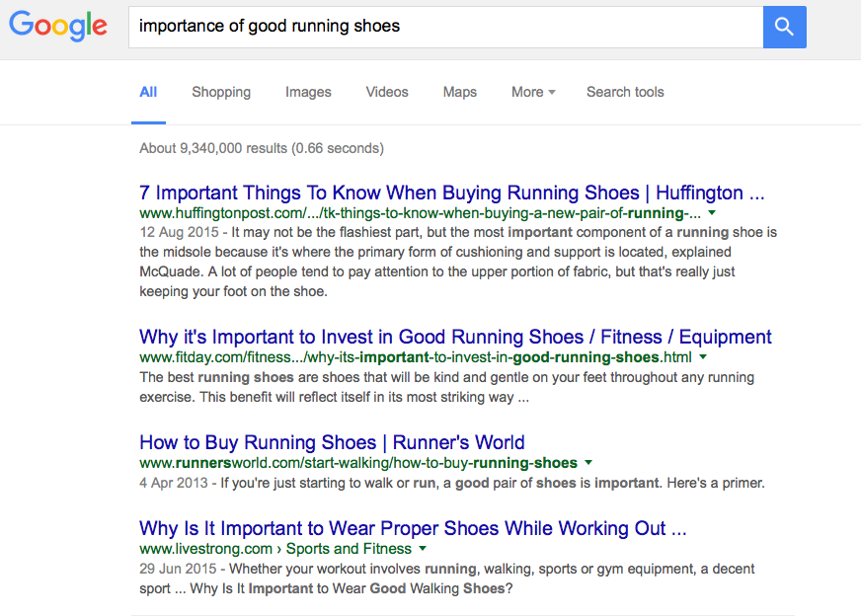The height and width of the screenshot is (616, 861).
Task: Expand the runnersworld.com URL dropdown arrow
Action: (588, 463)
